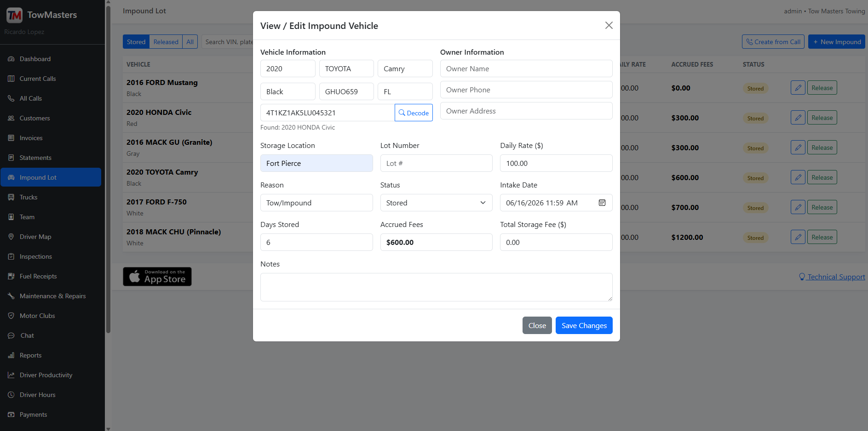This screenshot has height=431, width=868.
Task: Show Stored vehicles tab
Action: point(136,42)
